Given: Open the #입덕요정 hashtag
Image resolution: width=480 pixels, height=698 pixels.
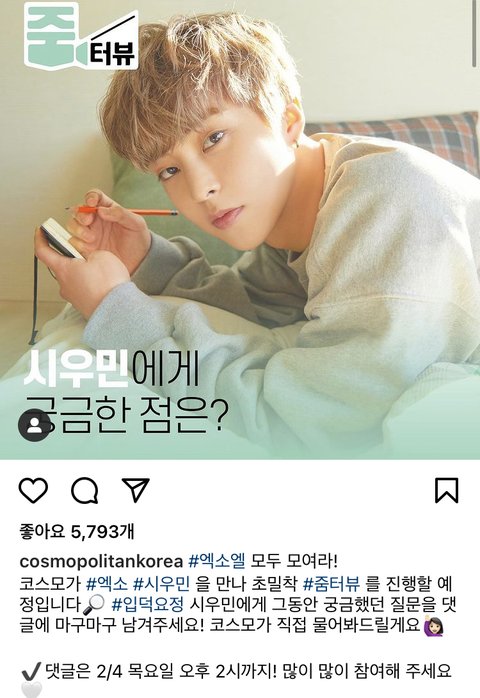Looking at the screenshot, I should (147, 604).
